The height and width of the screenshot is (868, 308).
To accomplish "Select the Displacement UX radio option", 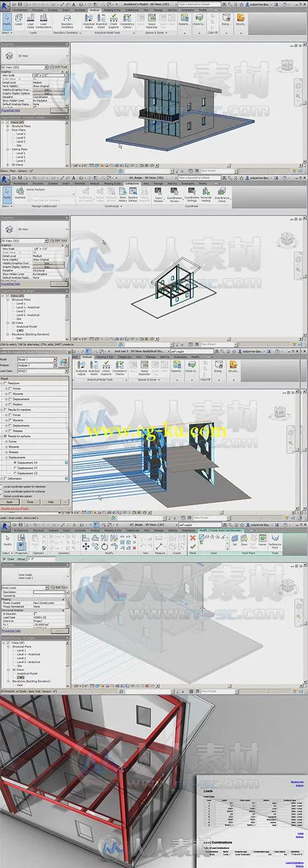I will click(14, 462).
